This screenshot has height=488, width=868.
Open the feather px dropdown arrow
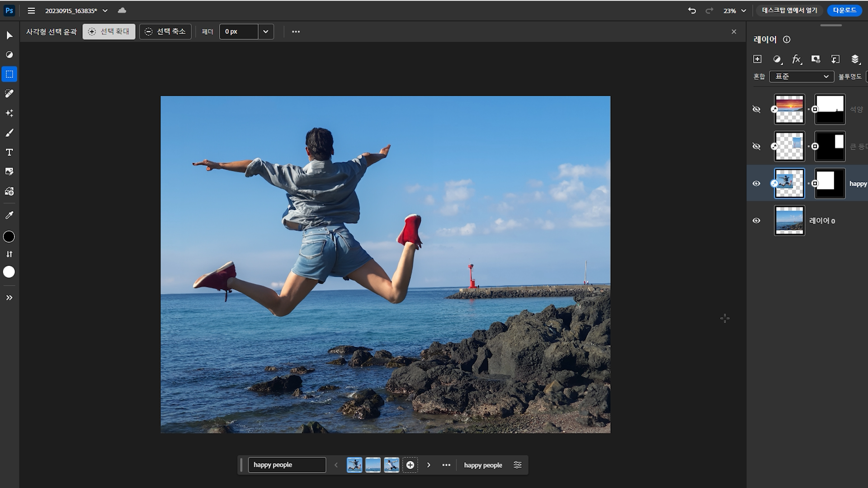[x=266, y=32]
